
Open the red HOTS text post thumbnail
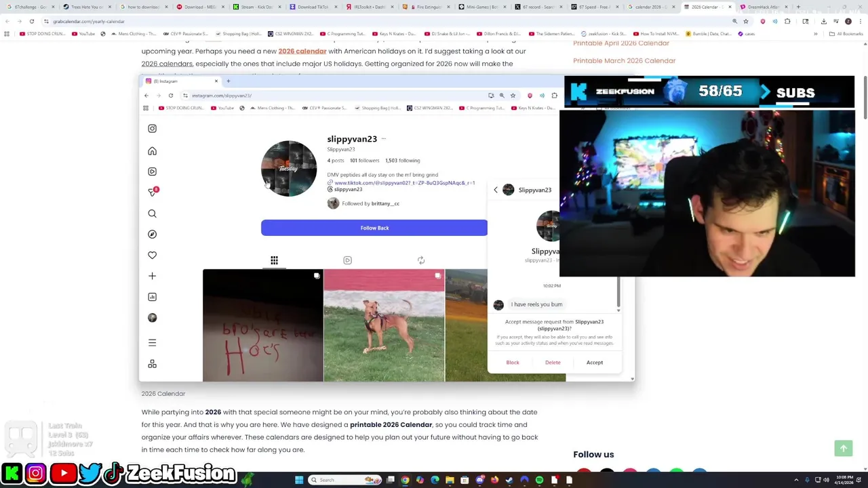pyautogui.click(x=263, y=325)
